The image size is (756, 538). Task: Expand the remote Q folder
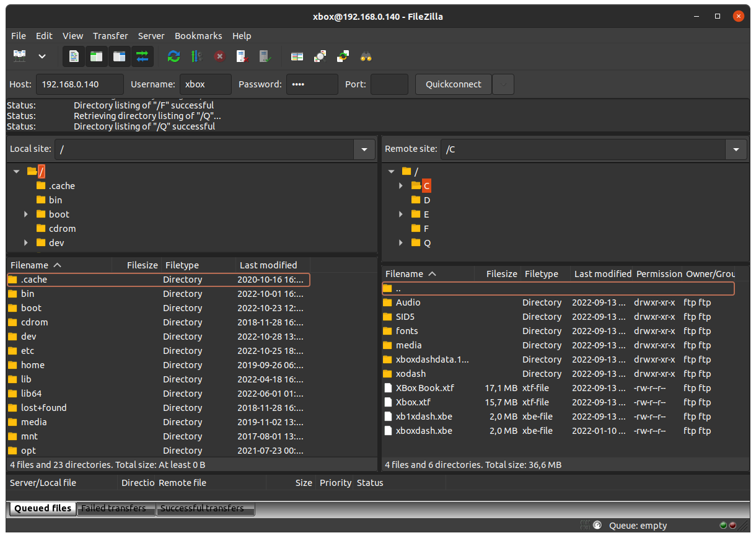point(401,243)
